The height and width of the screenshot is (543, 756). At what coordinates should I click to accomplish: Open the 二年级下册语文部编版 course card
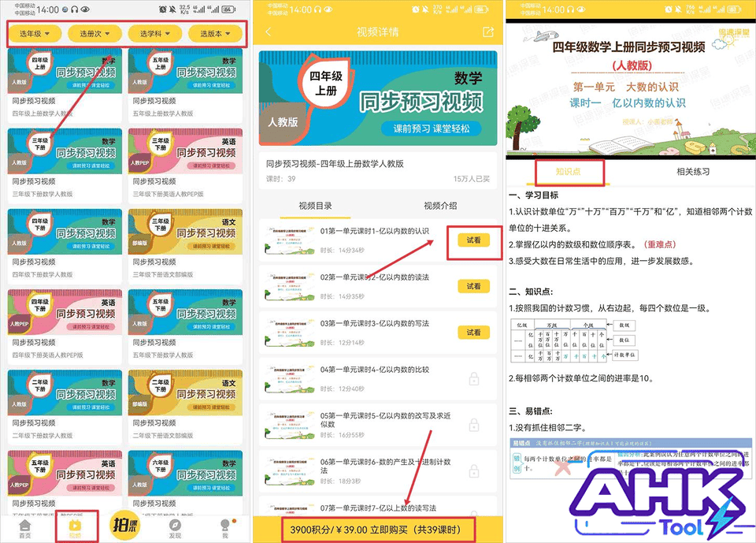point(185,407)
